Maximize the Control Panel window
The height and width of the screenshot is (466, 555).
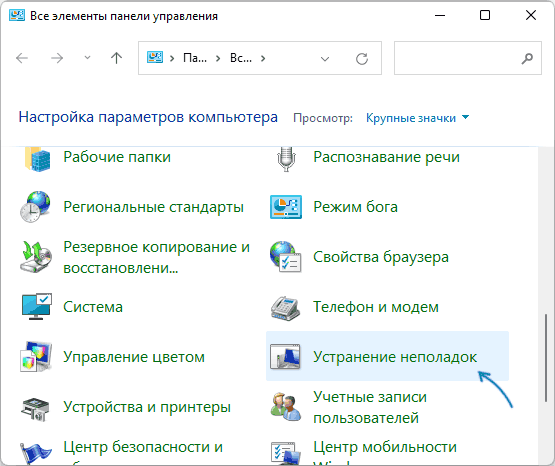coord(485,15)
